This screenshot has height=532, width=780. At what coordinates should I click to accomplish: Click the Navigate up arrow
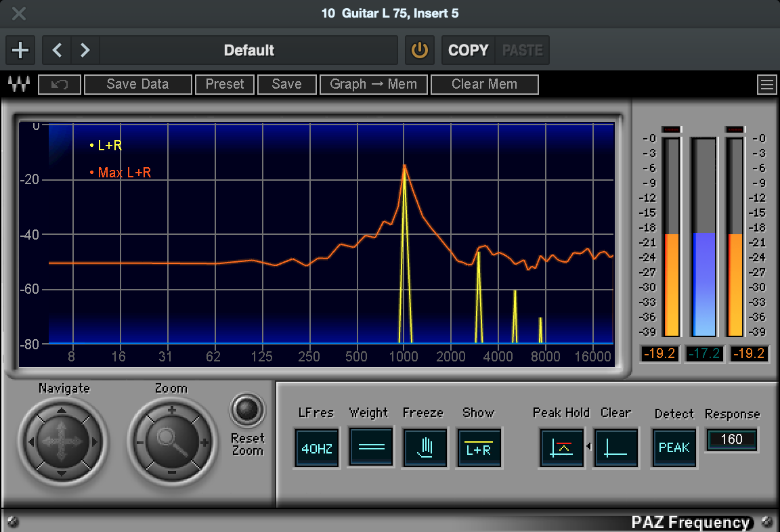tap(62, 411)
